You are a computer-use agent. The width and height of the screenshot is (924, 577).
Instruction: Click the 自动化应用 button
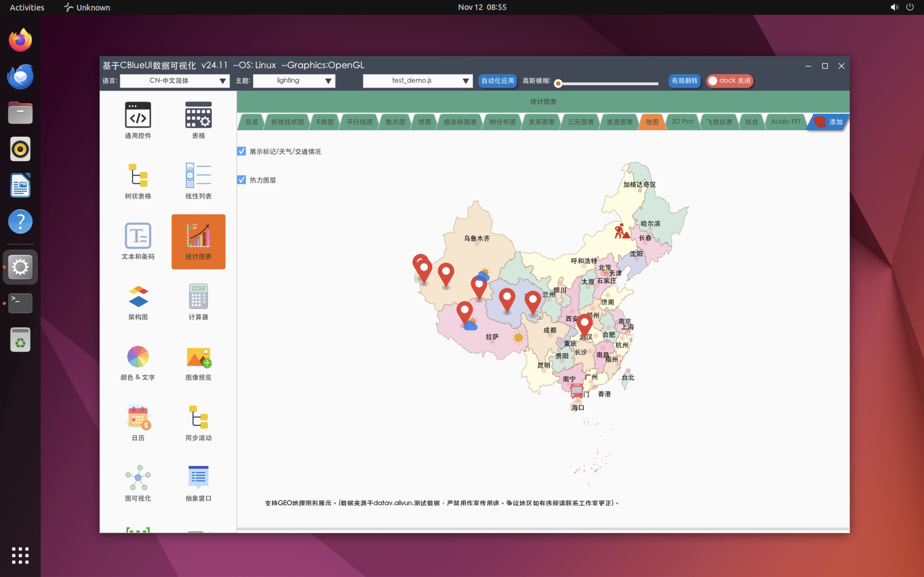(497, 81)
